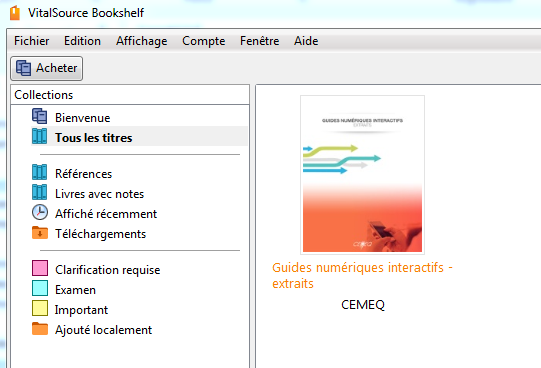This screenshot has height=368, width=541.
Task: Select the Bienvenue collection label
Action: [82, 118]
